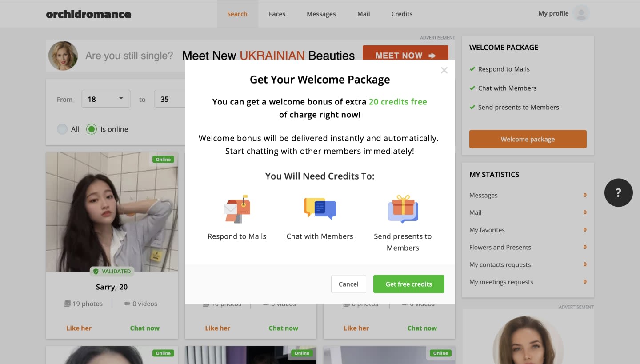The width and height of the screenshot is (640, 364).
Task: Click the Online badge on Sarry's photo
Action: tap(163, 159)
